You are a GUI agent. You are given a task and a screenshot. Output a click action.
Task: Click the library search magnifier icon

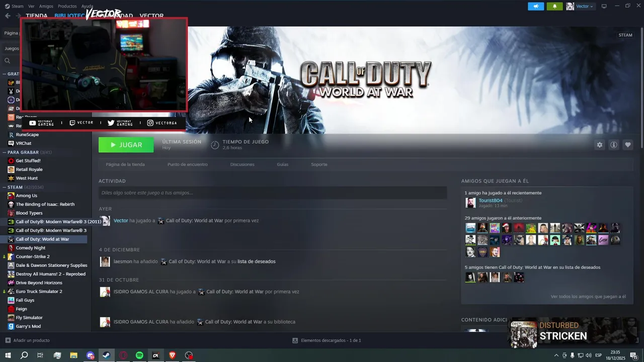coord(8,61)
